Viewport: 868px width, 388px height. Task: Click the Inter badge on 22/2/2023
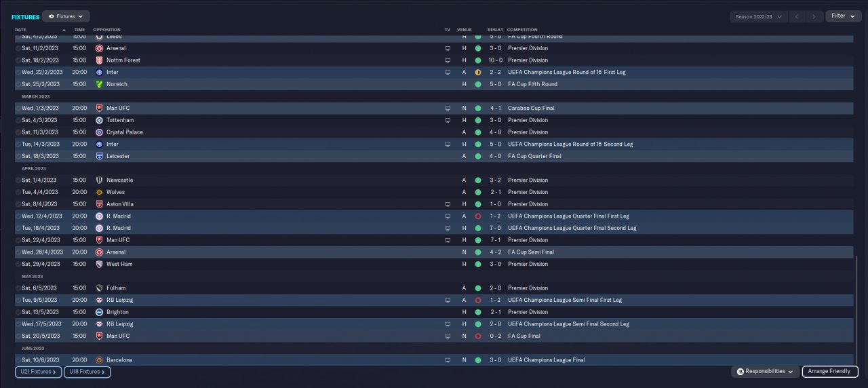[x=99, y=72]
